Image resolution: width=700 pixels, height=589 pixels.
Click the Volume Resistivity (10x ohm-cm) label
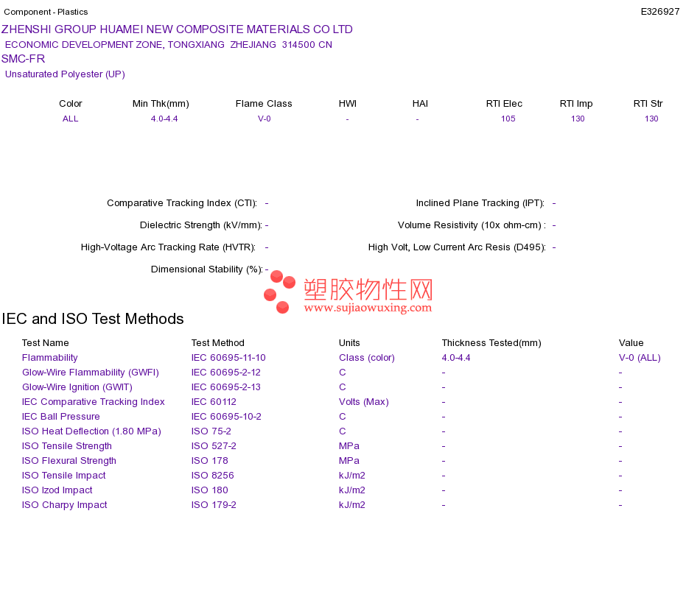[472, 225]
